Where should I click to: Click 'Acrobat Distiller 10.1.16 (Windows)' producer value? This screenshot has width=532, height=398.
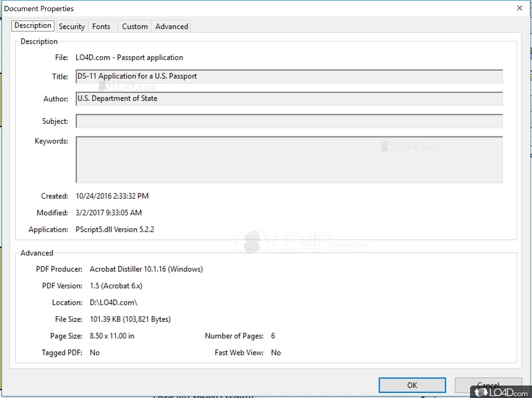[x=146, y=269]
